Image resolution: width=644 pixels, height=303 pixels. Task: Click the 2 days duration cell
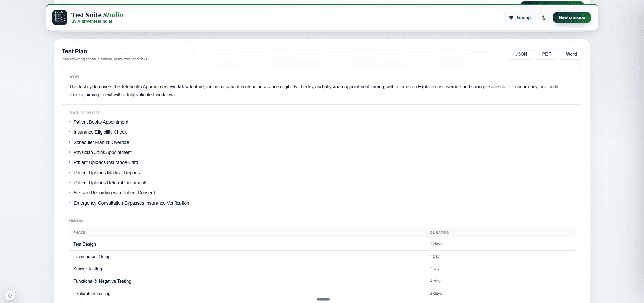coord(436,244)
